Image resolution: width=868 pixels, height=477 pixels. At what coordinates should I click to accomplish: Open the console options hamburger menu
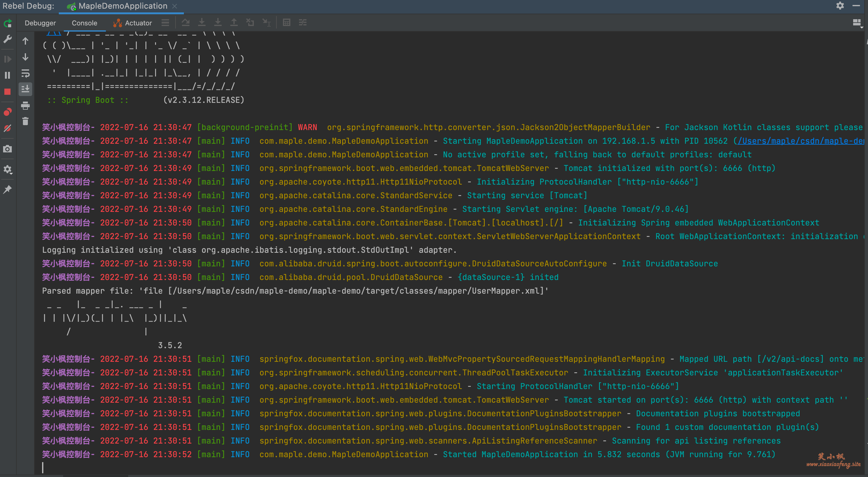165,23
